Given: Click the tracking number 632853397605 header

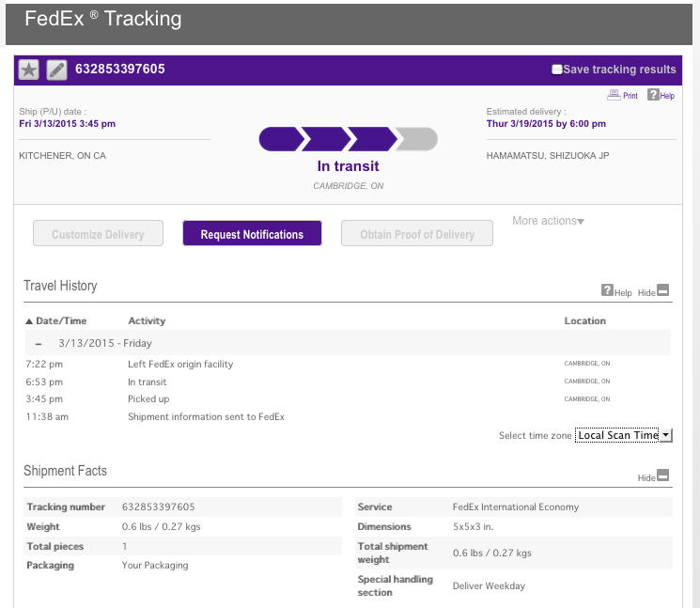Looking at the screenshot, I should point(119,69).
